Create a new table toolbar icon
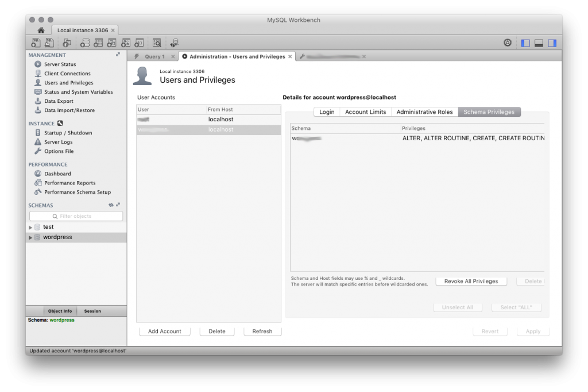Viewport: 588px width, 392px height. point(98,43)
